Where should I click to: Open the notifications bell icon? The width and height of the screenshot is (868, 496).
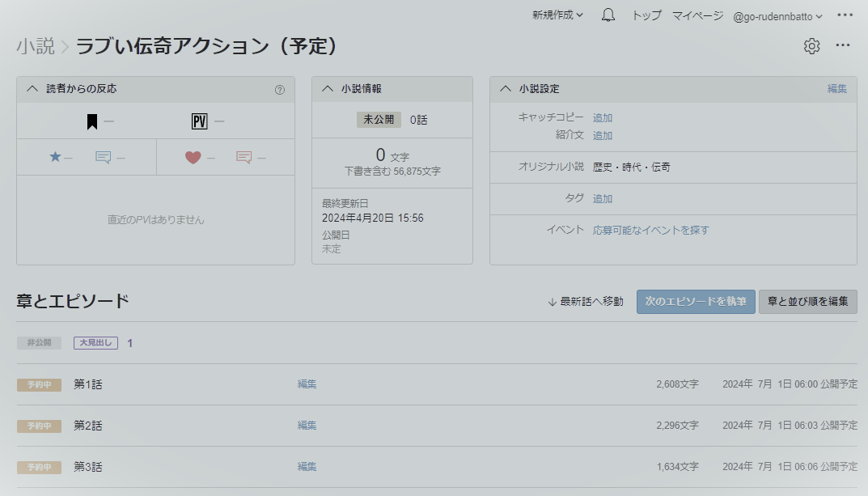coord(608,15)
